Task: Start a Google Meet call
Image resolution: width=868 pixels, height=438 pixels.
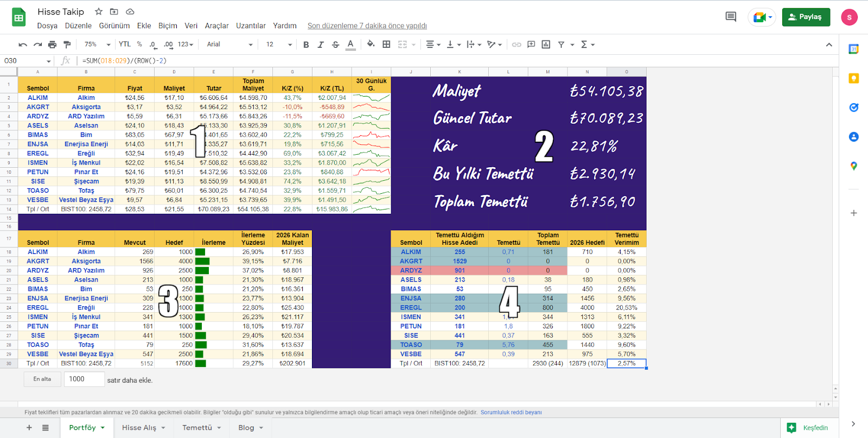Action: 762,17
